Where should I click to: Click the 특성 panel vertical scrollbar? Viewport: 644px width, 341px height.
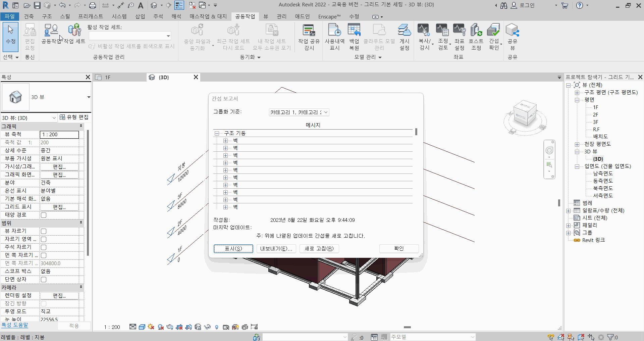[x=88, y=193]
